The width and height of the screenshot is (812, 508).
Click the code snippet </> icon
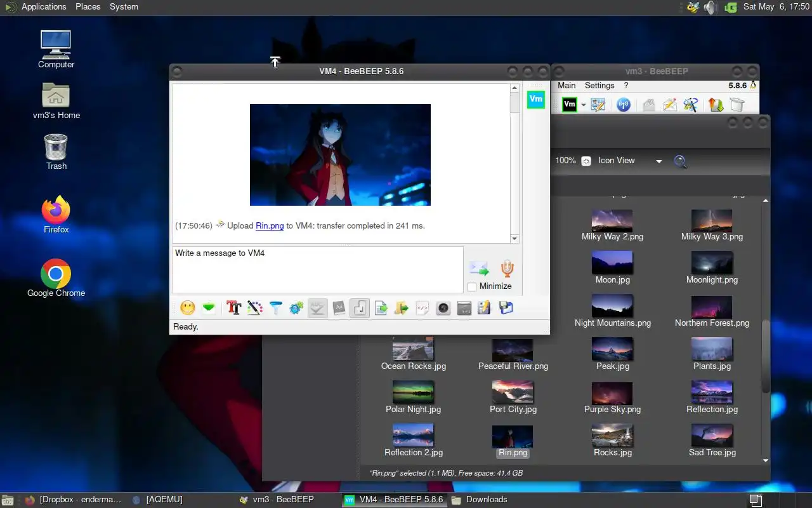(x=422, y=308)
